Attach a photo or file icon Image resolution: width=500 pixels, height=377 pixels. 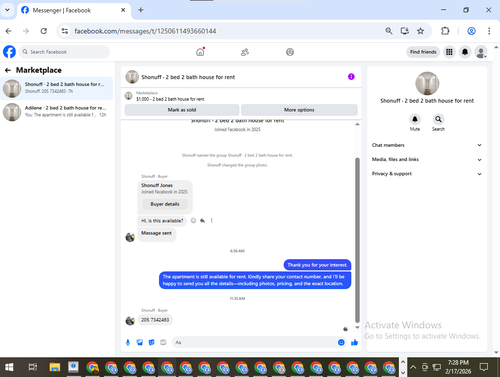(x=140, y=342)
